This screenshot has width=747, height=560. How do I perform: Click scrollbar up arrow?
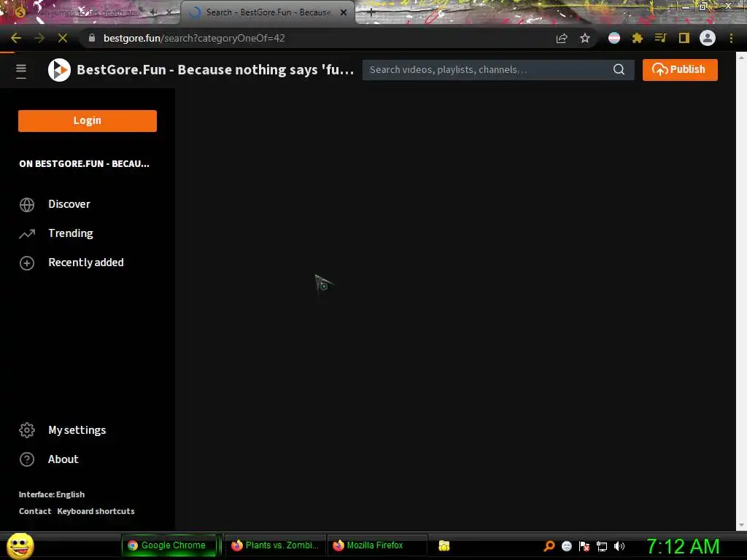pyautogui.click(x=741, y=57)
